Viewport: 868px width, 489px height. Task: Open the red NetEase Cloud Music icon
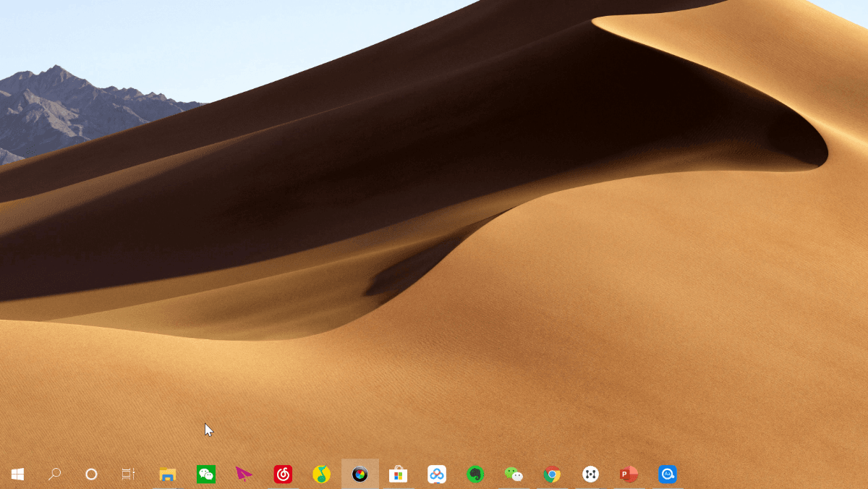pyautogui.click(x=283, y=475)
